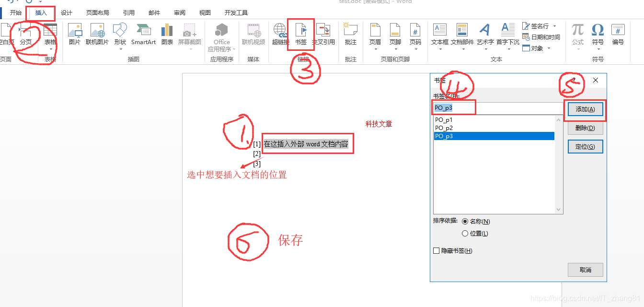This screenshot has width=644, height=307.
Task: Click the 取消 Cancel button
Action: coord(585,270)
